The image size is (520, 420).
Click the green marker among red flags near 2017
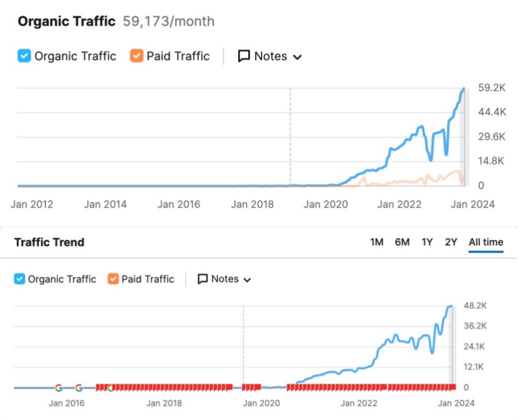pos(110,387)
